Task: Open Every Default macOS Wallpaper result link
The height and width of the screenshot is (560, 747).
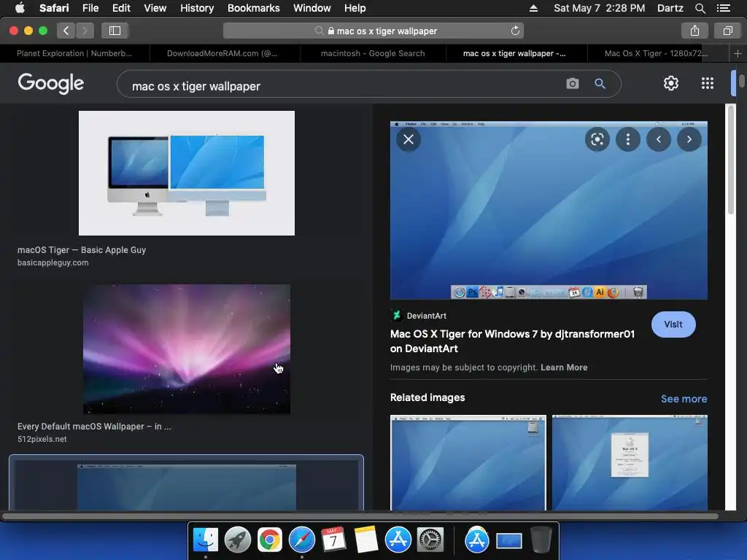Action: 94,426
